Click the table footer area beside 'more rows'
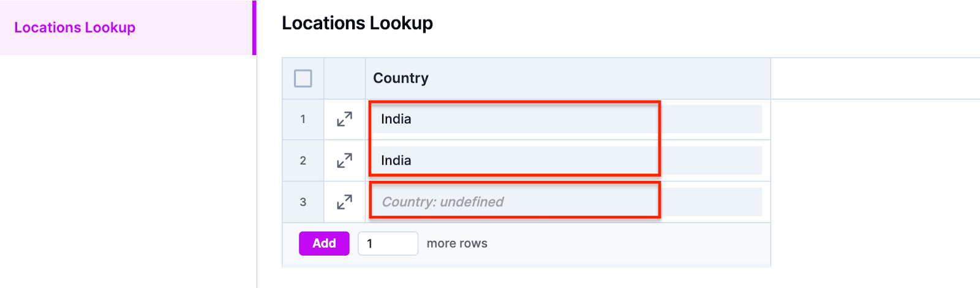This screenshot has width=980, height=288. pos(629,243)
